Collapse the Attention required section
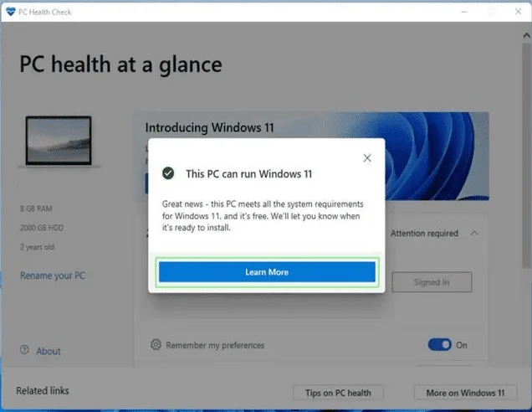The width and height of the screenshot is (532, 412). click(x=474, y=234)
